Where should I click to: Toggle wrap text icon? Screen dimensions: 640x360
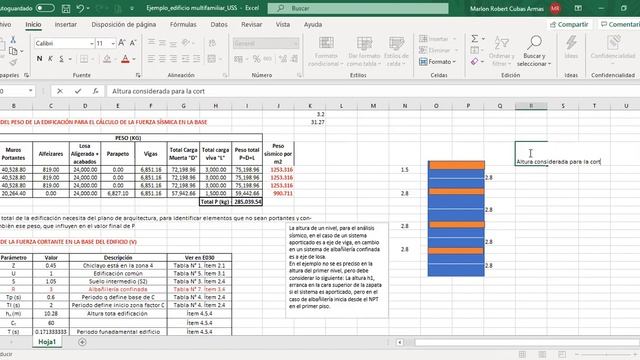point(212,43)
